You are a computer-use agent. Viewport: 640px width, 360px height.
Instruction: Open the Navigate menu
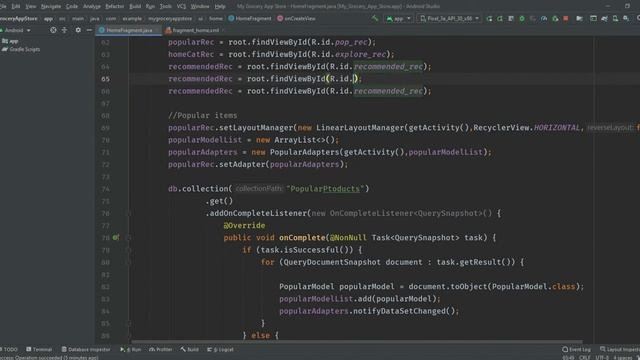coord(51,6)
